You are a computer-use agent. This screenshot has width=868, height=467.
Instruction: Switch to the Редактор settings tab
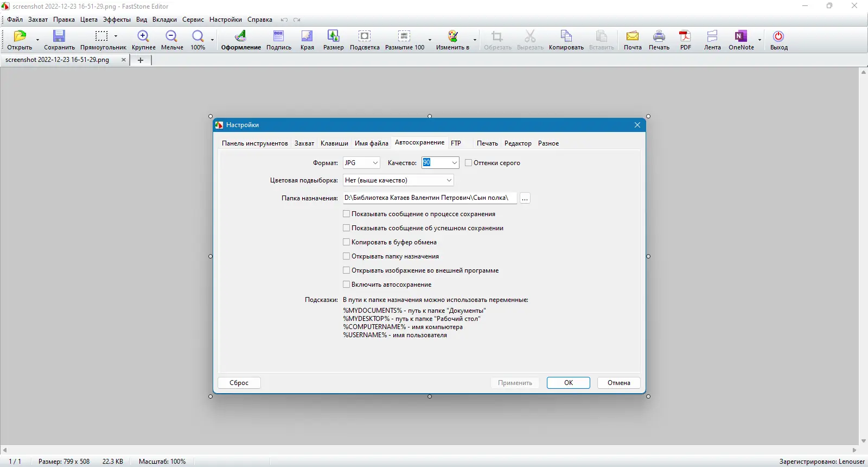click(x=518, y=143)
